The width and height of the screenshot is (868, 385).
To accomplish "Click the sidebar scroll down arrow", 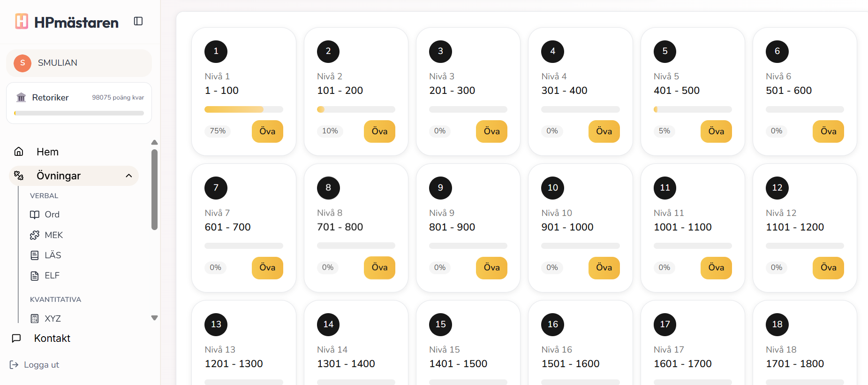I will (154, 318).
